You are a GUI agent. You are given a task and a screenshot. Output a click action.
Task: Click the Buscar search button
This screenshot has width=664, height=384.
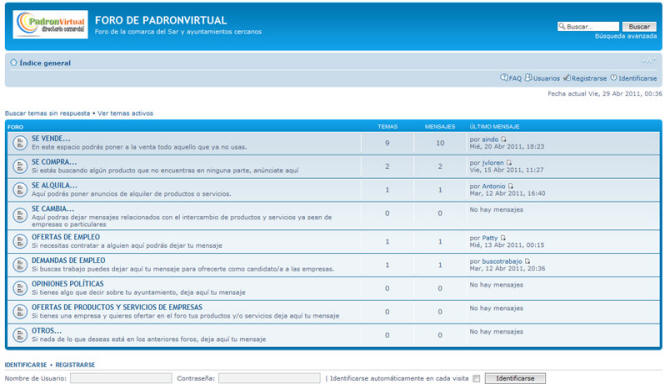coord(639,27)
